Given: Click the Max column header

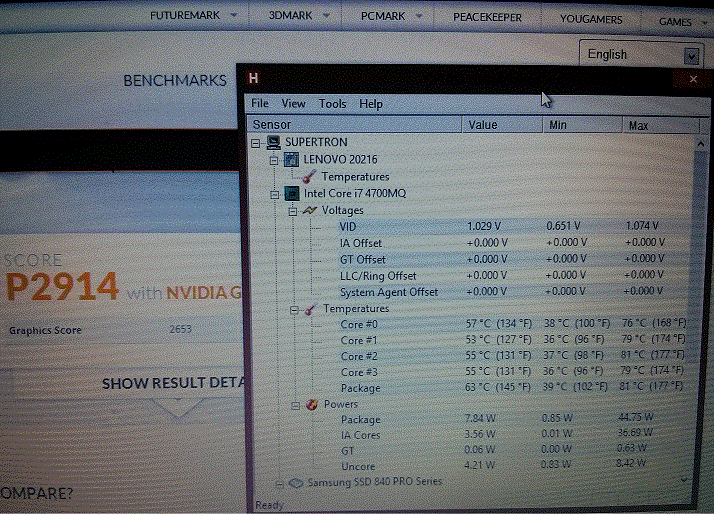Looking at the screenshot, I should [660, 126].
